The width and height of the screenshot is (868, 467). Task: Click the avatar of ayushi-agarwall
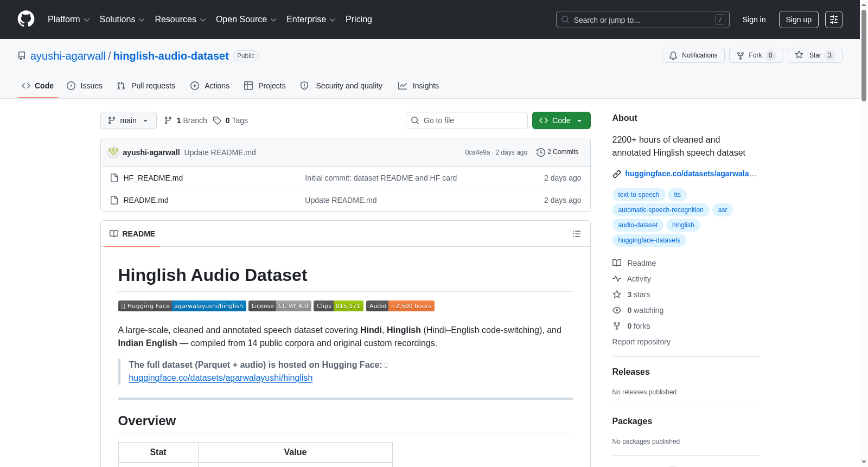[113, 152]
